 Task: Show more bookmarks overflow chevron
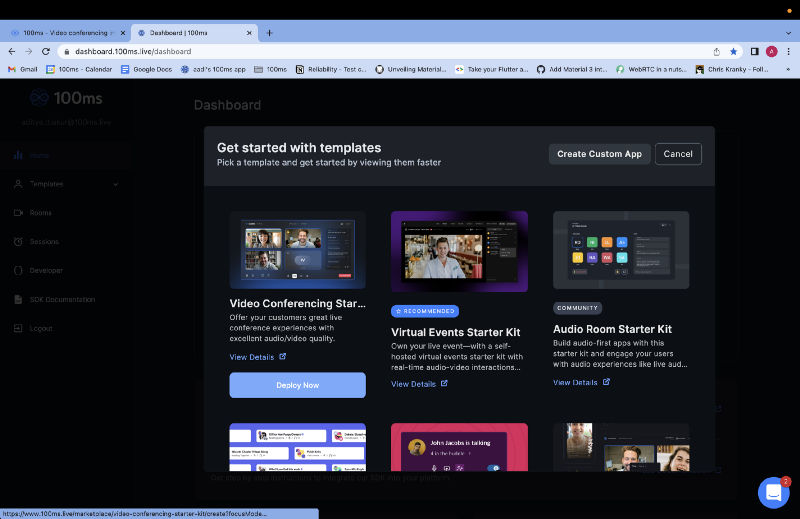point(788,69)
